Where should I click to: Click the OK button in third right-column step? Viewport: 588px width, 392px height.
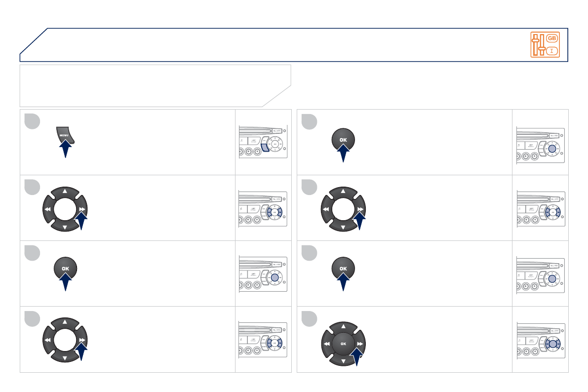point(343,268)
